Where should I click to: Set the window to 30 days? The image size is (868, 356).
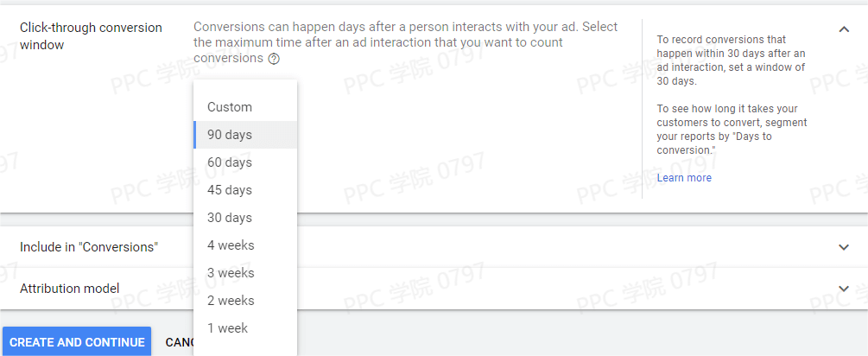click(230, 218)
